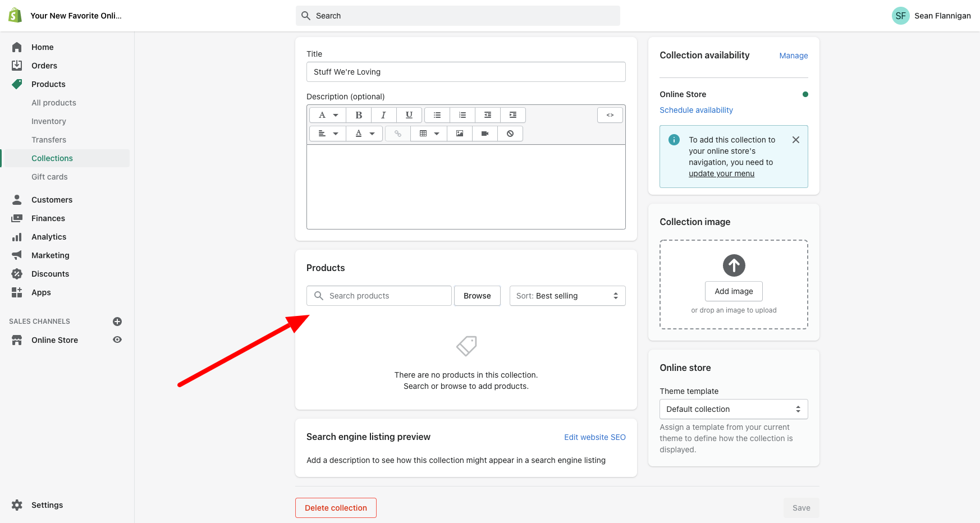
Task: Insert a bulleted list in the description
Action: pyautogui.click(x=437, y=114)
